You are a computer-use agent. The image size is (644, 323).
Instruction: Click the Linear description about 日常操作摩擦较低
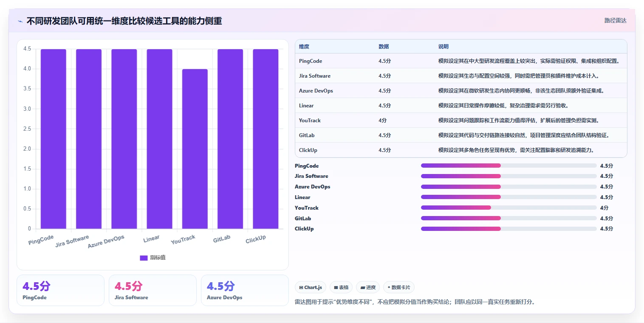[503, 106]
